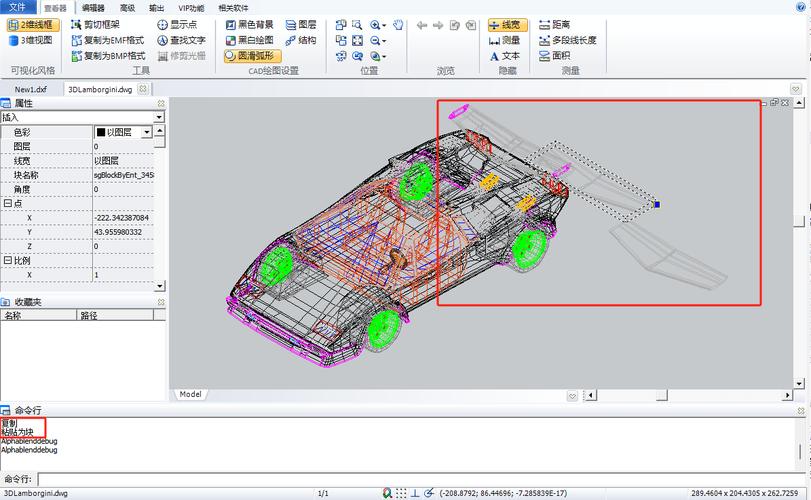The height and width of the screenshot is (500, 811).
Task: Toggle the ortho mode status icon
Action: tap(415, 493)
